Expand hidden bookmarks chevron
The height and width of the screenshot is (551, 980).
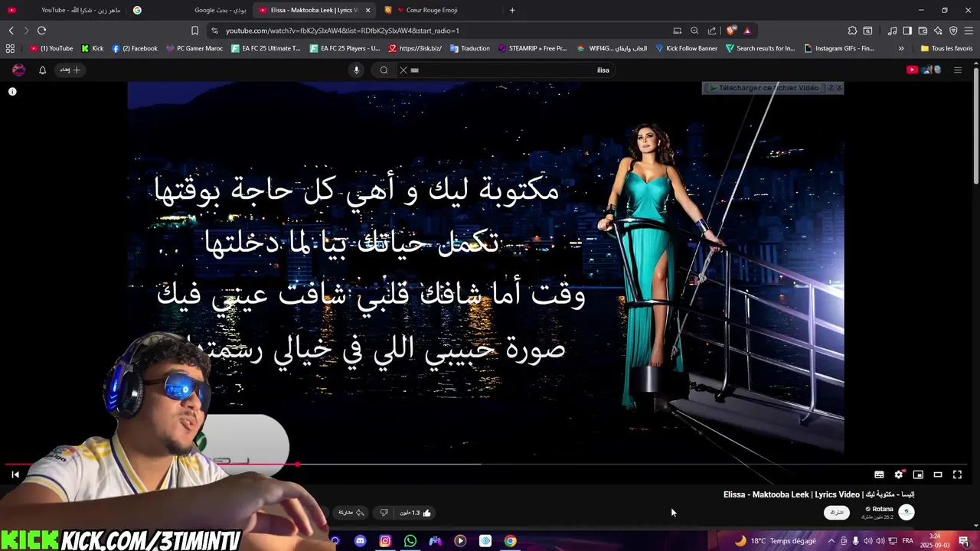coord(901,48)
